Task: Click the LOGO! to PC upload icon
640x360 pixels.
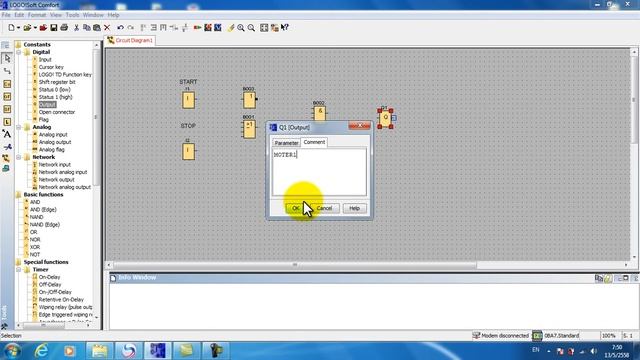Action: point(218,28)
